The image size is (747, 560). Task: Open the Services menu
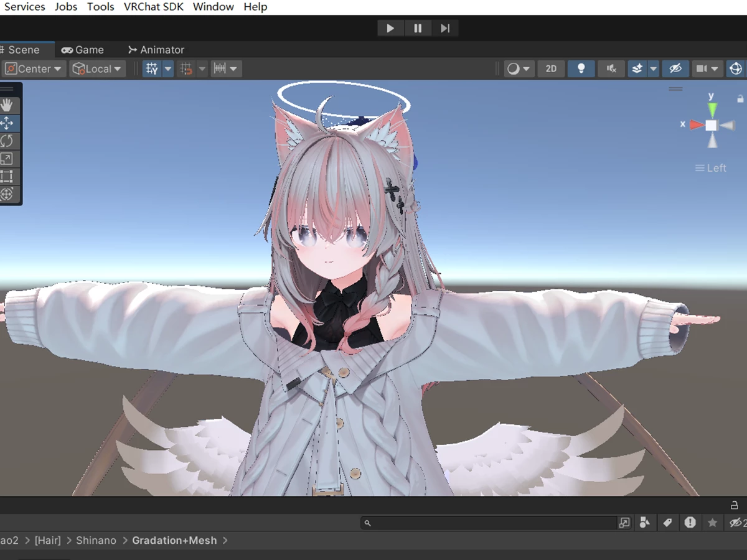[25, 7]
